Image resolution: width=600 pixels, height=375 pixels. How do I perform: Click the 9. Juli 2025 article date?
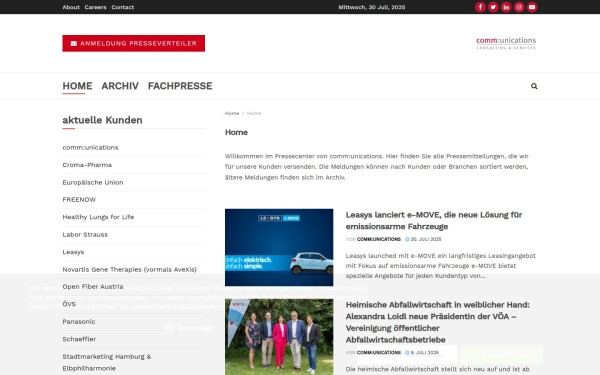(x=422, y=352)
